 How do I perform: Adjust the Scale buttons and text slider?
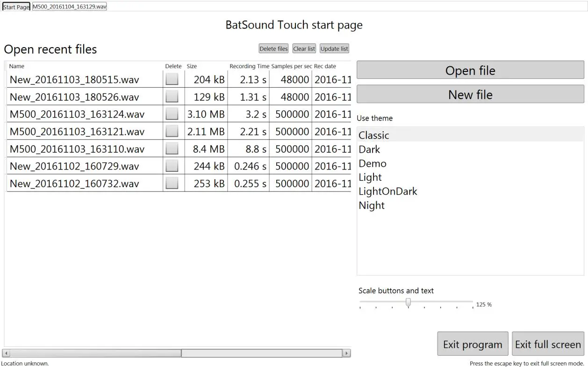(408, 303)
